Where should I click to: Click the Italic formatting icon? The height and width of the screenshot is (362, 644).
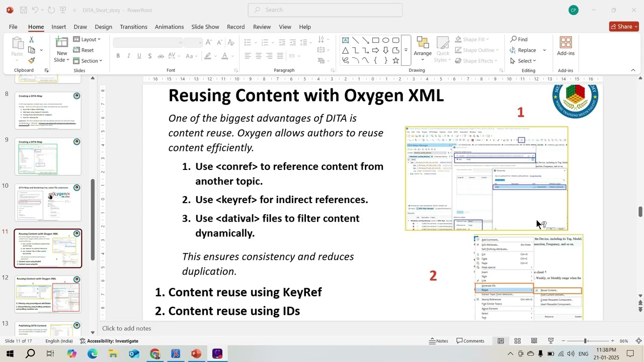click(129, 56)
